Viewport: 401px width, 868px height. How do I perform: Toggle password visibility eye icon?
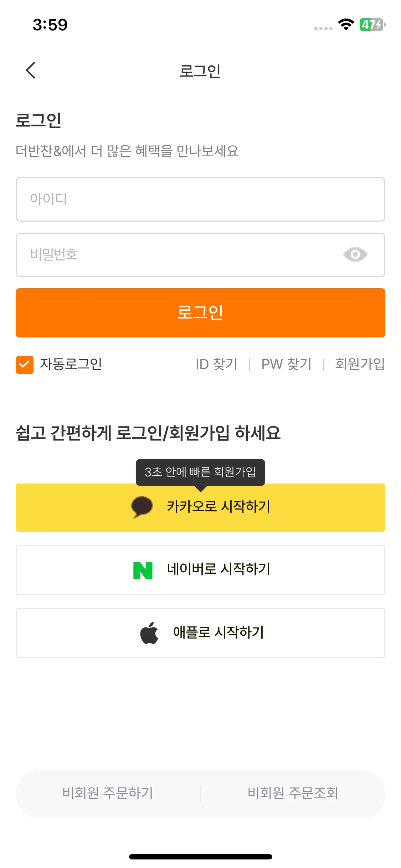pos(355,254)
